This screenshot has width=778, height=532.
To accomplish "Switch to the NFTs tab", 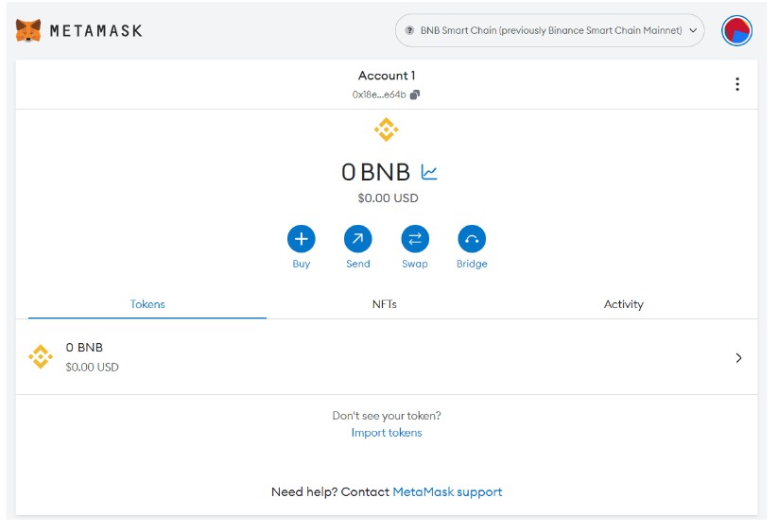I will [385, 304].
